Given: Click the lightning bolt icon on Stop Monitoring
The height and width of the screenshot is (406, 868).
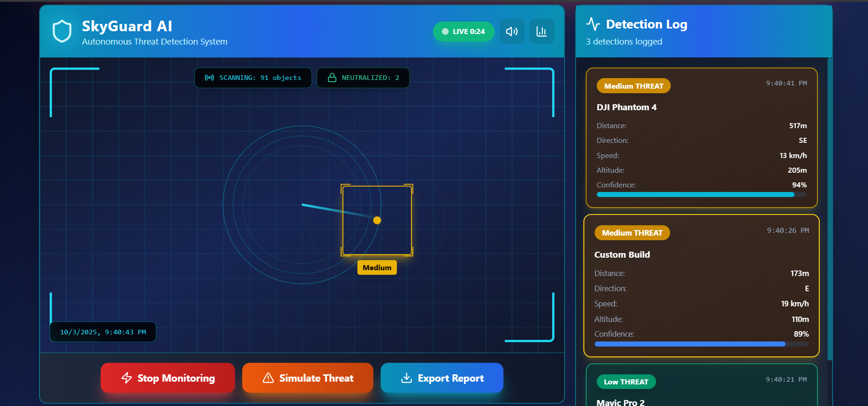Looking at the screenshot, I should pos(127,378).
